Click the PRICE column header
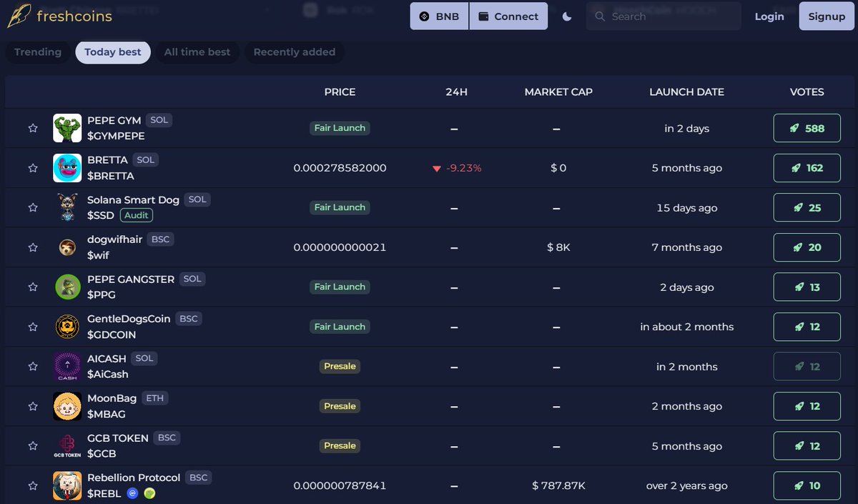The image size is (858, 504). 340,92
